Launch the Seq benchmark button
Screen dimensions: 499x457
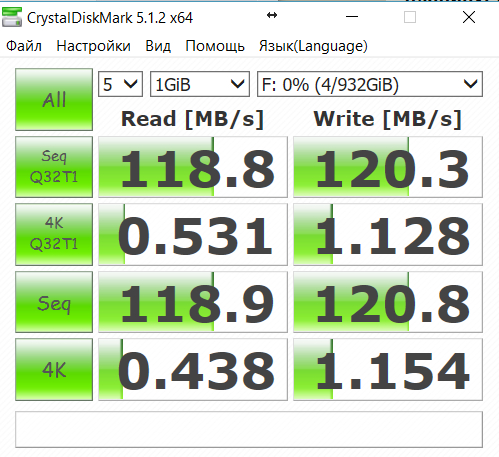[x=54, y=302]
